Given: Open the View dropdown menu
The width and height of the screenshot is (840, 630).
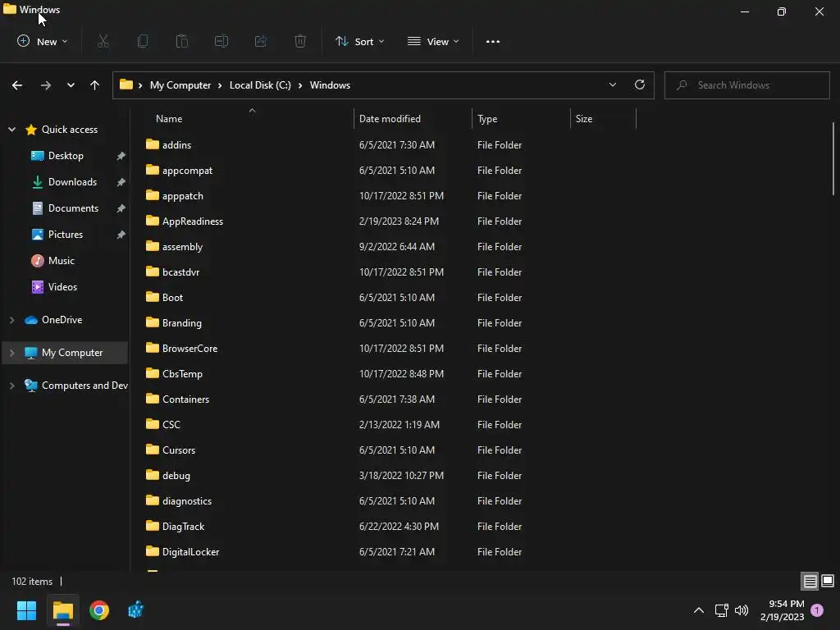Looking at the screenshot, I should pyautogui.click(x=433, y=41).
